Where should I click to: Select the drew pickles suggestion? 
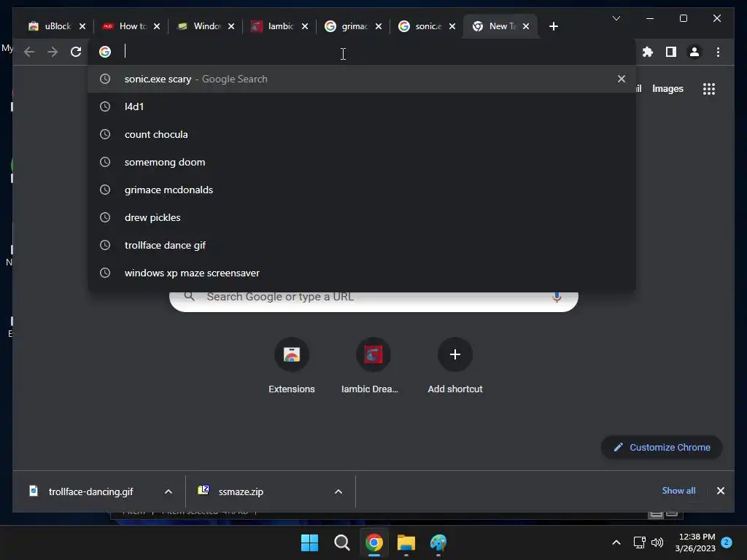point(362,217)
